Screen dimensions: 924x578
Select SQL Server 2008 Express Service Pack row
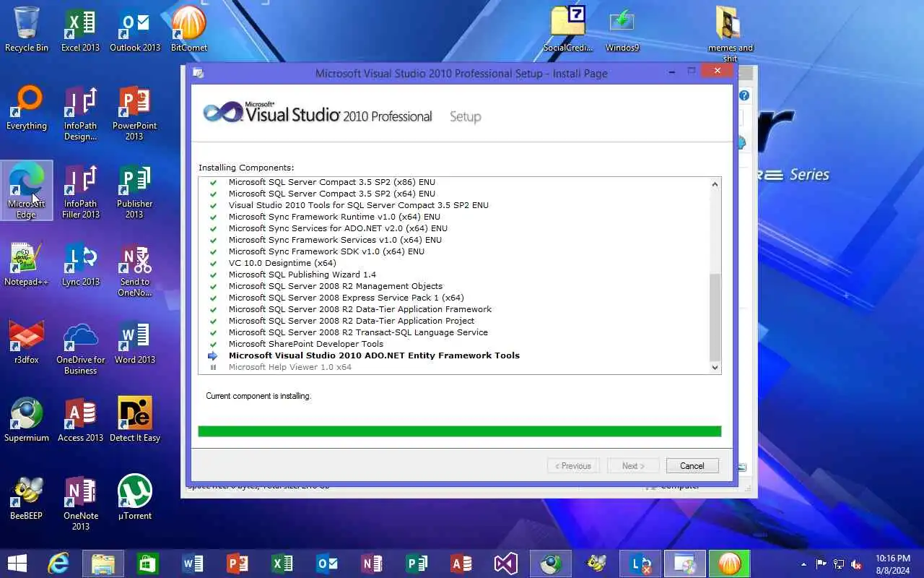pos(346,298)
